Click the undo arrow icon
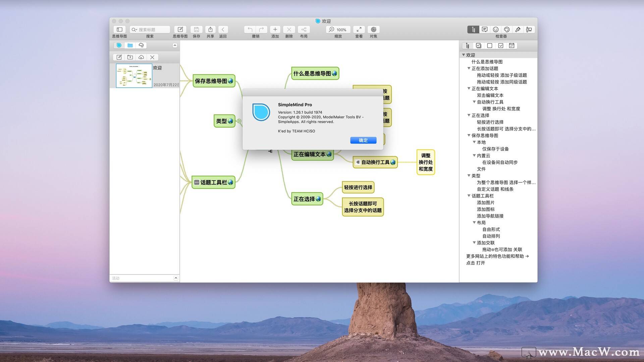Screen dimensions: 644x362 click(250, 29)
